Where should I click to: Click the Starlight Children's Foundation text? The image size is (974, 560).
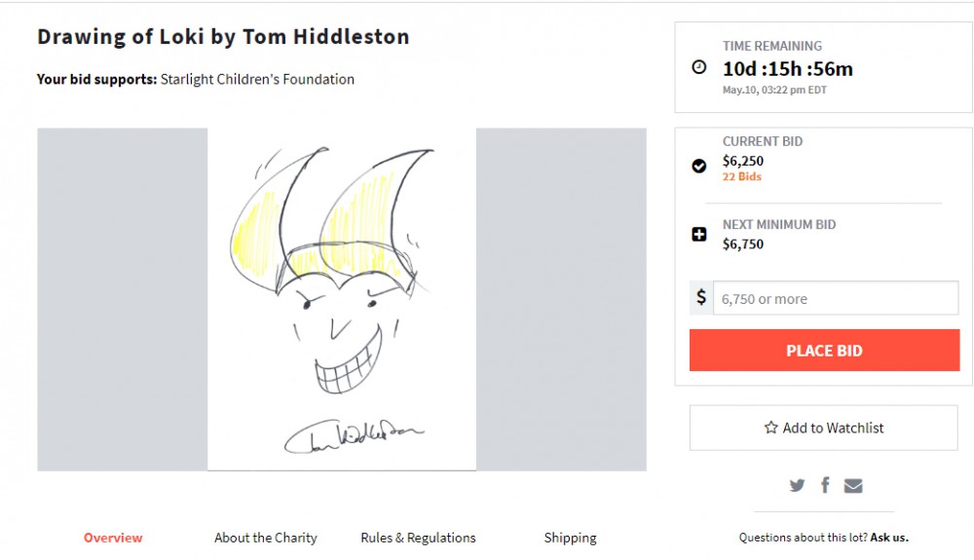click(257, 80)
